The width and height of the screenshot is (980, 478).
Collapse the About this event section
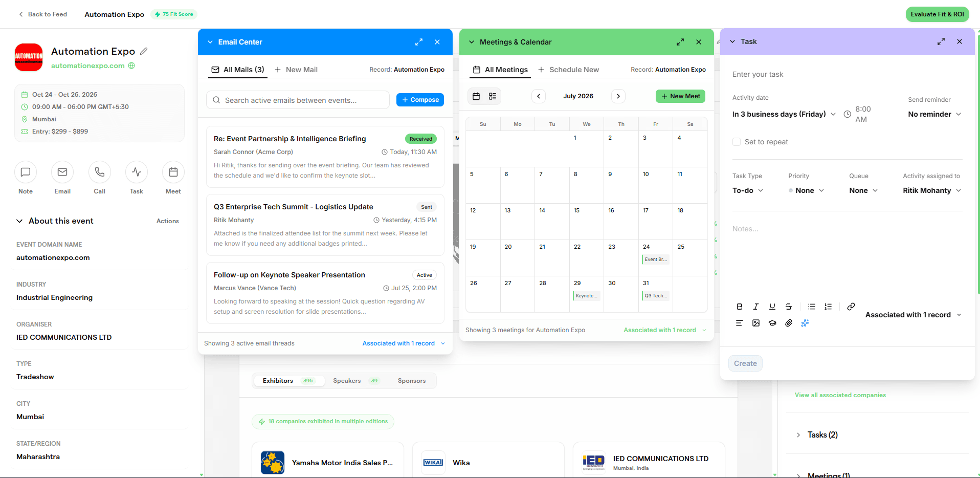pos(19,221)
